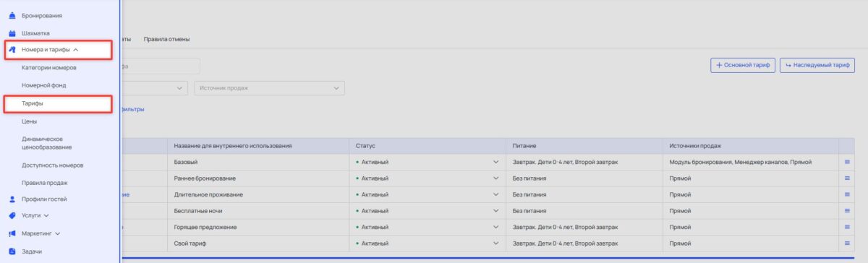Open Номерной фонд
This screenshot has width=868, height=263.
(44, 85)
